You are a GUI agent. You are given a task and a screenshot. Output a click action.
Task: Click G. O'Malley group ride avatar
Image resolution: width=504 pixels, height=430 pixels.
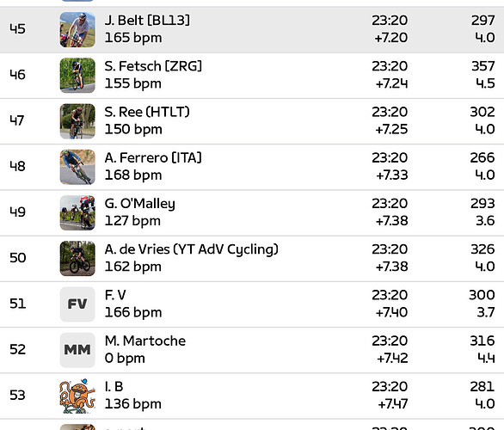click(77, 212)
